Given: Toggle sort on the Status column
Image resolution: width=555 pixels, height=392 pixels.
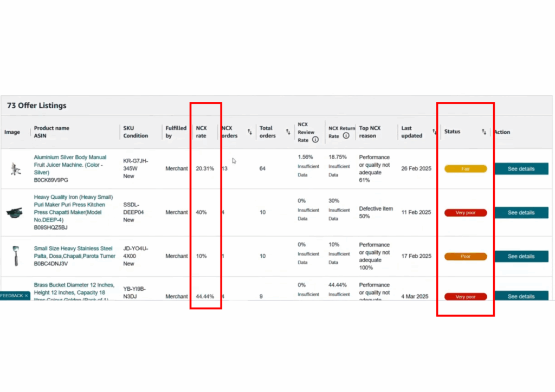Looking at the screenshot, I should pyautogui.click(x=483, y=132).
